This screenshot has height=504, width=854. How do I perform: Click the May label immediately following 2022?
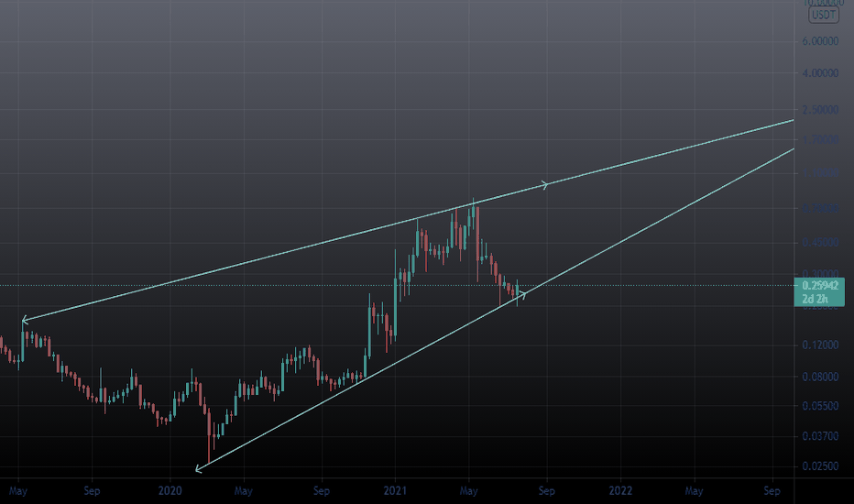(694, 491)
